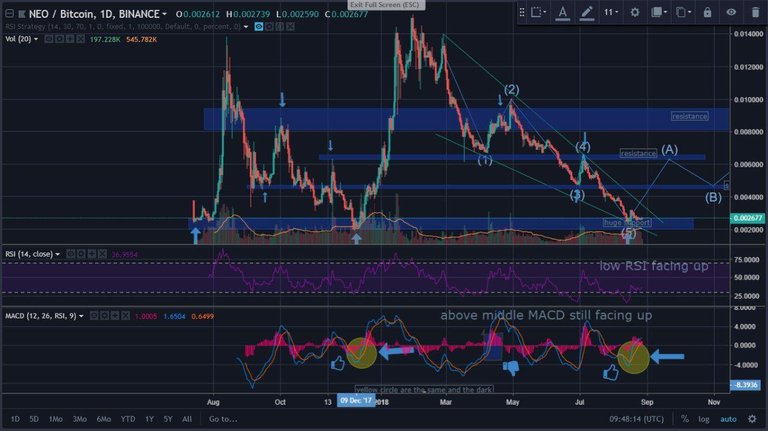Toggle RSI Strategy visibility eye
The width and height of the screenshot is (768, 431).
pyautogui.click(x=259, y=26)
